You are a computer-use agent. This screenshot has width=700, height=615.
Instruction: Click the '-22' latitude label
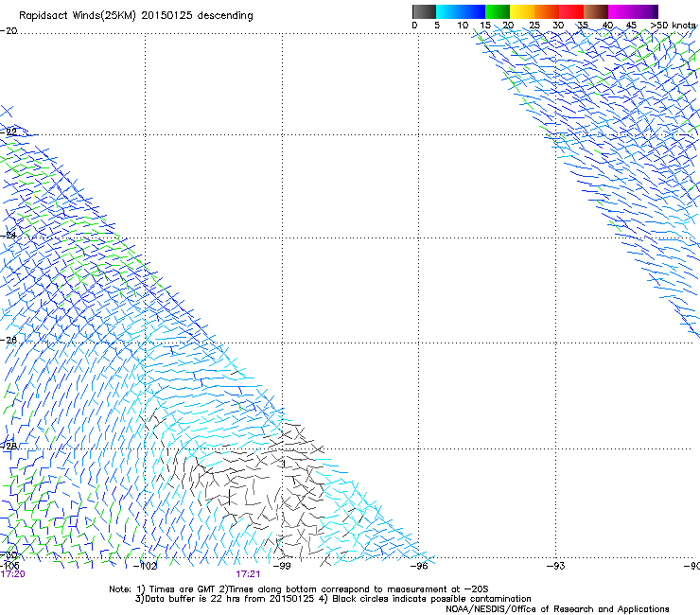(x=9, y=132)
